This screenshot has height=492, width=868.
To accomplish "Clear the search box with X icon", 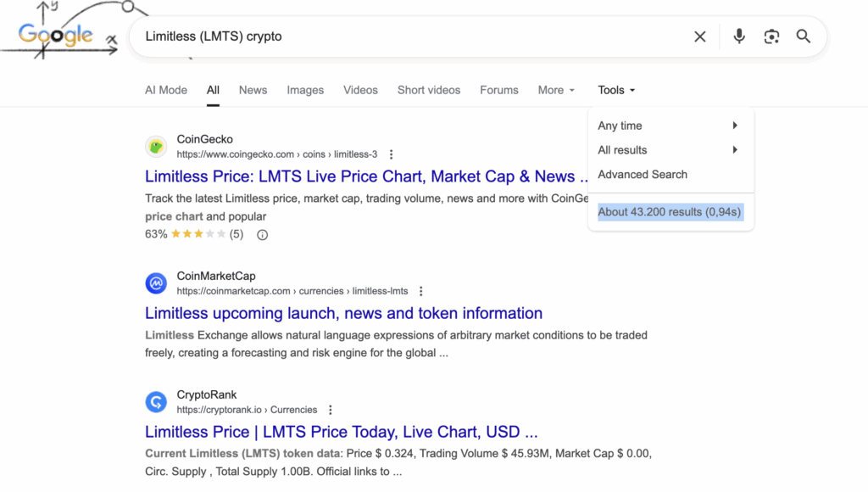I will (700, 36).
